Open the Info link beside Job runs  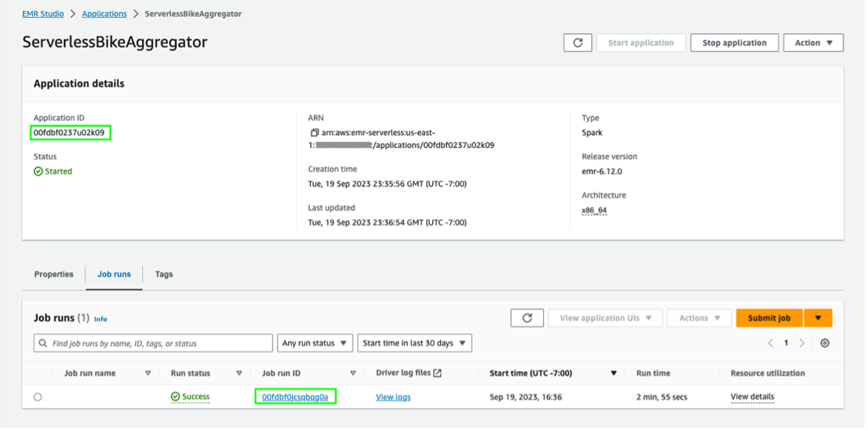(x=100, y=320)
